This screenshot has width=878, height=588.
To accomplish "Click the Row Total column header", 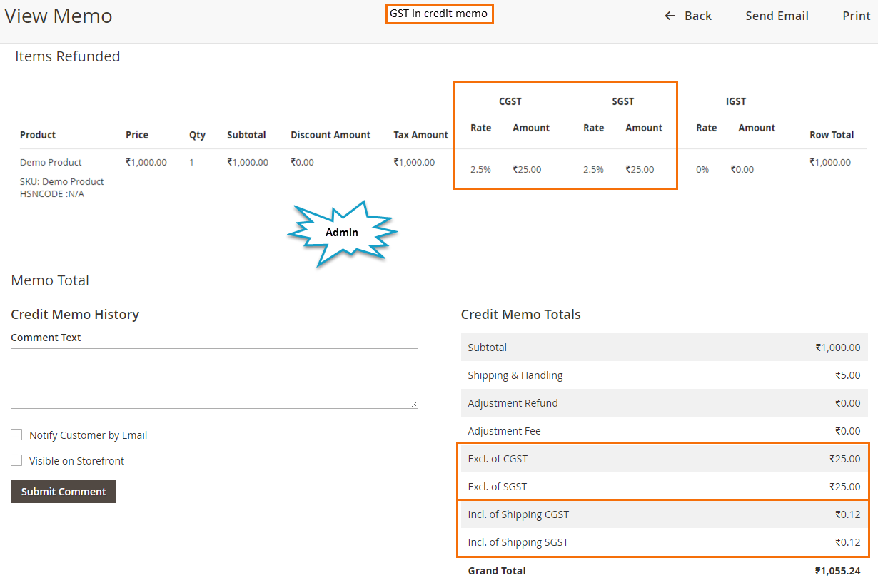I will (831, 135).
